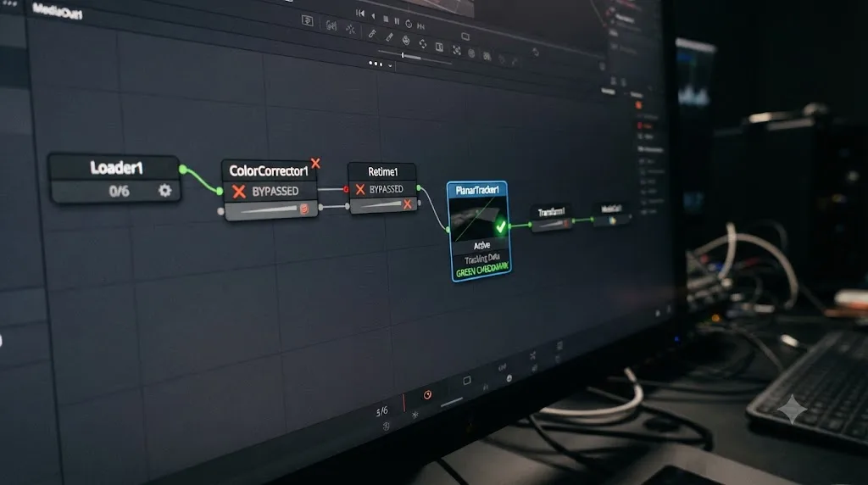This screenshot has height=485, width=868.
Task: Click red X above ColorCorrector1 corner
Action: point(315,163)
